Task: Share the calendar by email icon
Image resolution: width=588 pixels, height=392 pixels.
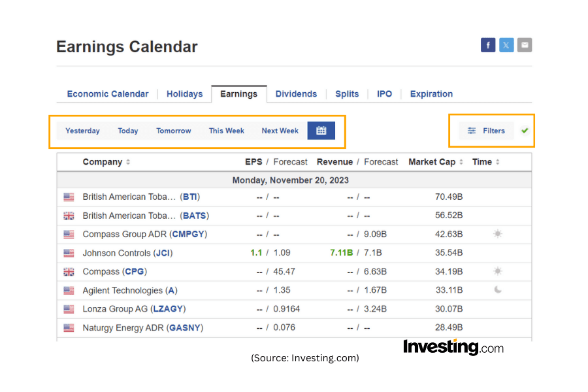Action: click(525, 45)
